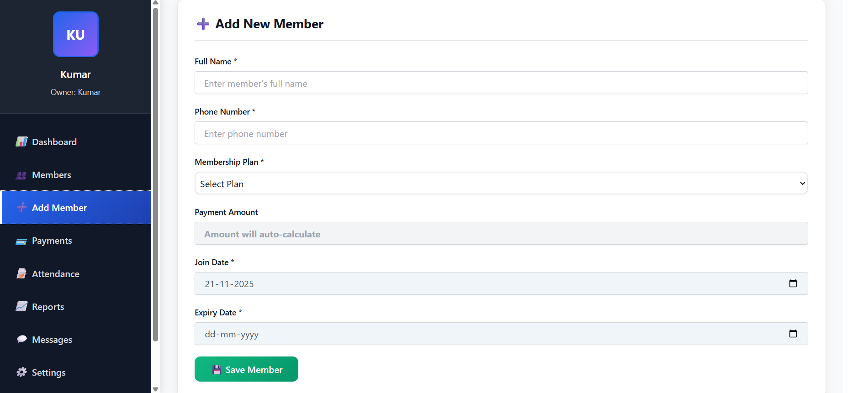Screen dimensions: 868x393
Task: Select the Reports line graph icon
Action: 21,306
